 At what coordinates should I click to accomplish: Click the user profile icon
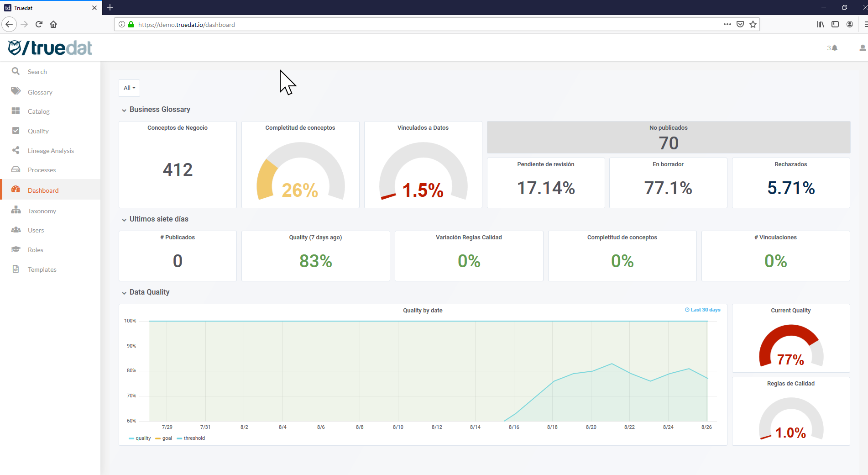[862, 48]
